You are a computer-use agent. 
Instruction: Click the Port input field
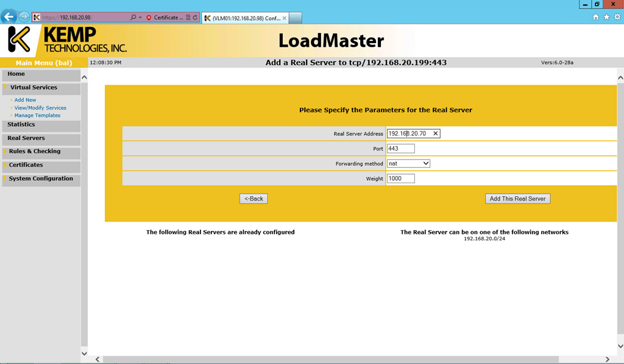(401, 149)
